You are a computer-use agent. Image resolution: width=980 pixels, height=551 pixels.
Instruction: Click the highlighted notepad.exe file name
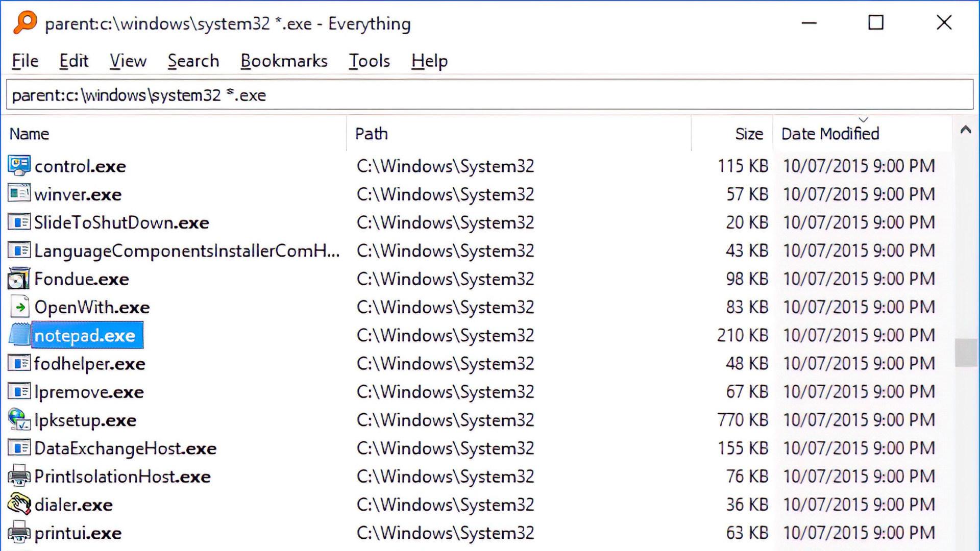[x=87, y=335]
